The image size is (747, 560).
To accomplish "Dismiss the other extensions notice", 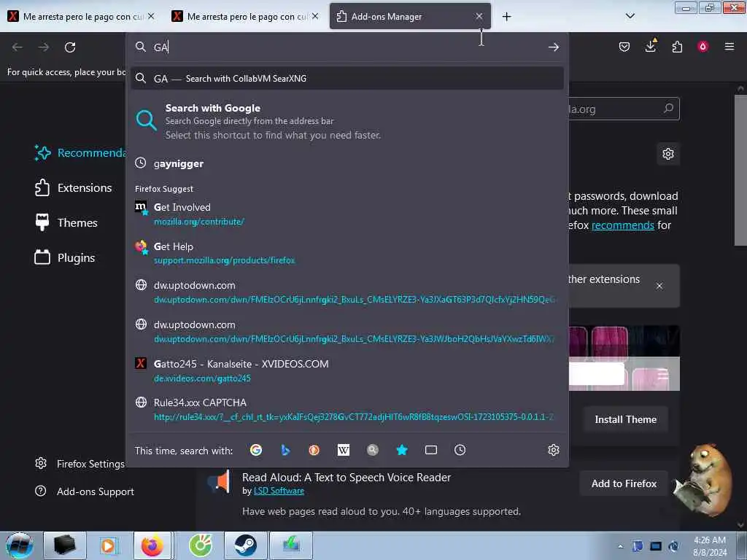I will 659,286.
